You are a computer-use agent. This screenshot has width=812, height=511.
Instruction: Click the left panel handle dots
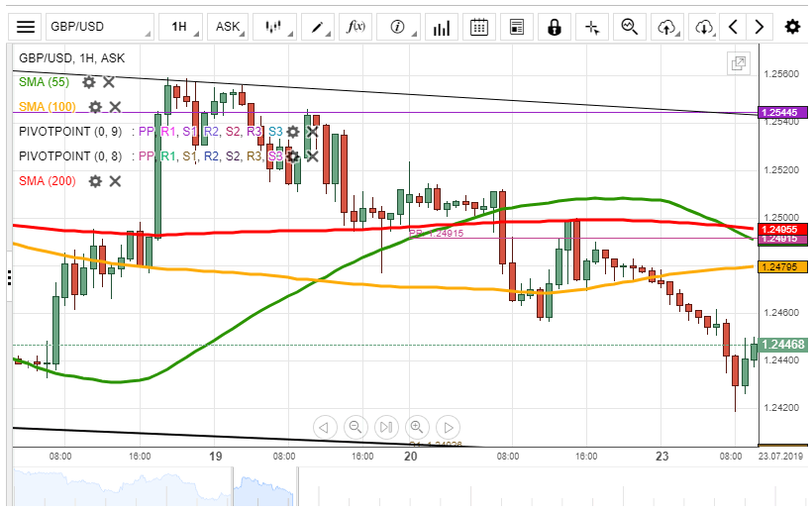(9, 277)
